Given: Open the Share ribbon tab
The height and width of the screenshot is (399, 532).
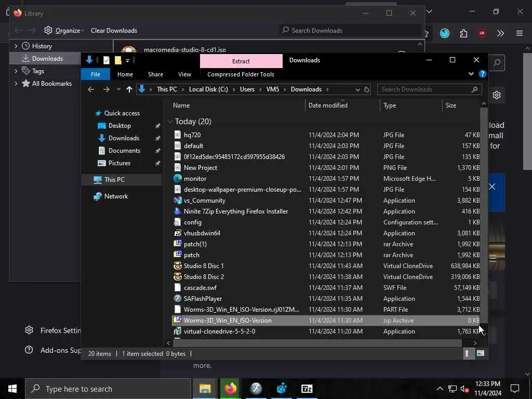Looking at the screenshot, I should (155, 74).
